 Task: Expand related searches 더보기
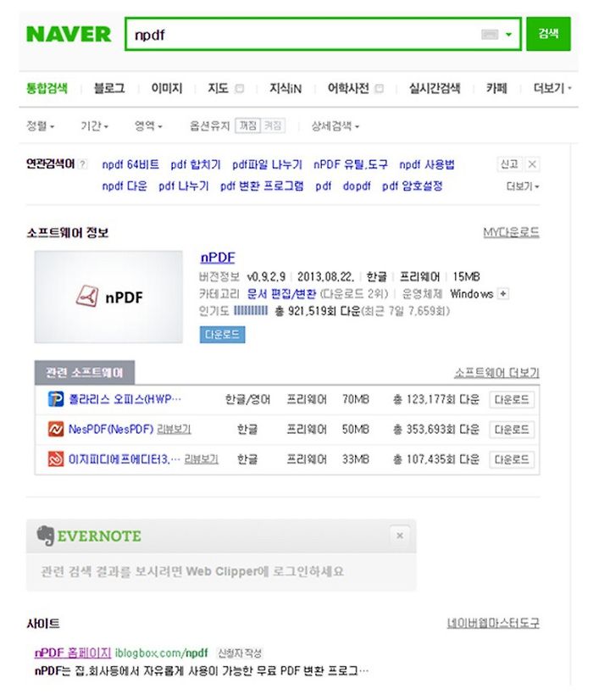[523, 186]
